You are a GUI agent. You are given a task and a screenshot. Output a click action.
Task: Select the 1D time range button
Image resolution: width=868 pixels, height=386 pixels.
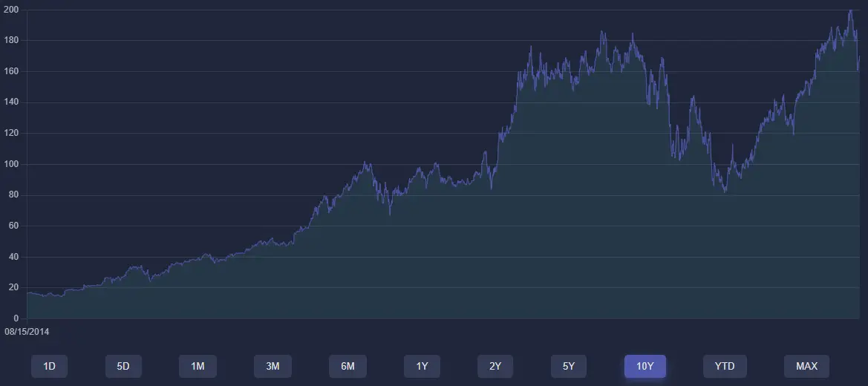49,366
